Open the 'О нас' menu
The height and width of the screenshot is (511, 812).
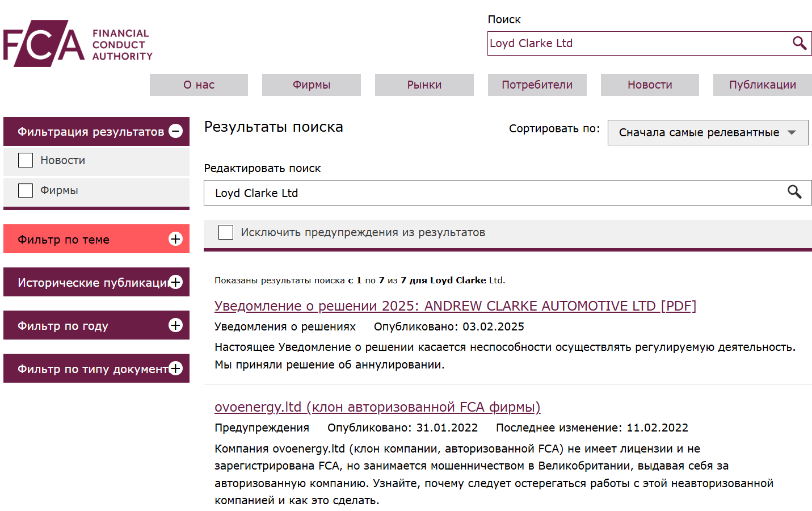199,85
